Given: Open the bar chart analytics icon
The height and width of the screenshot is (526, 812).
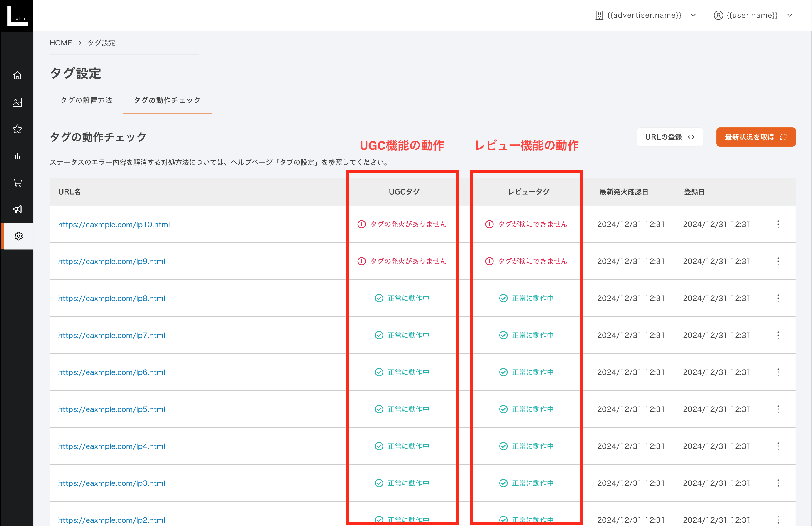Looking at the screenshot, I should click(x=17, y=156).
